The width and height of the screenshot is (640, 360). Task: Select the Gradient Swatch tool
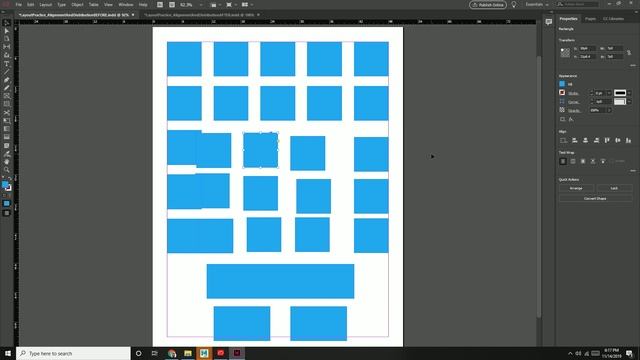[x=7, y=129]
